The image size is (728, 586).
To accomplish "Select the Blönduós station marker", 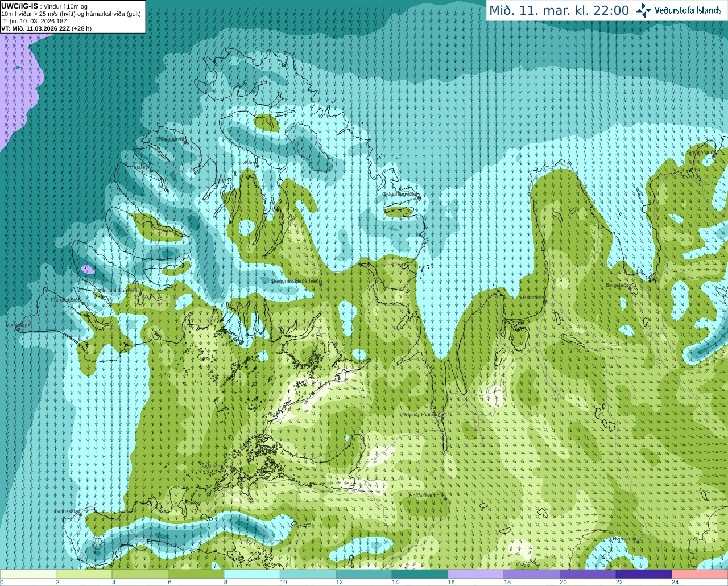I will [545, 302].
